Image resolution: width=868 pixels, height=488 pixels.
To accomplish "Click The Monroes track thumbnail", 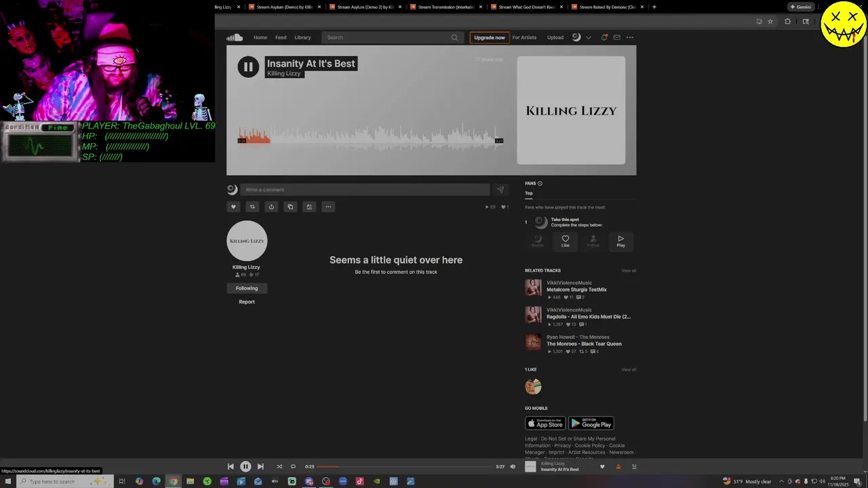I will tap(534, 342).
